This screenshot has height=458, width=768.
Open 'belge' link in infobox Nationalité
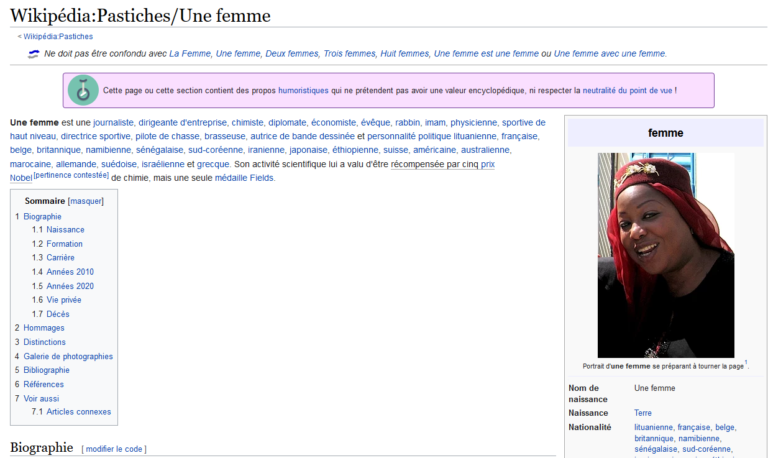coord(724,427)
